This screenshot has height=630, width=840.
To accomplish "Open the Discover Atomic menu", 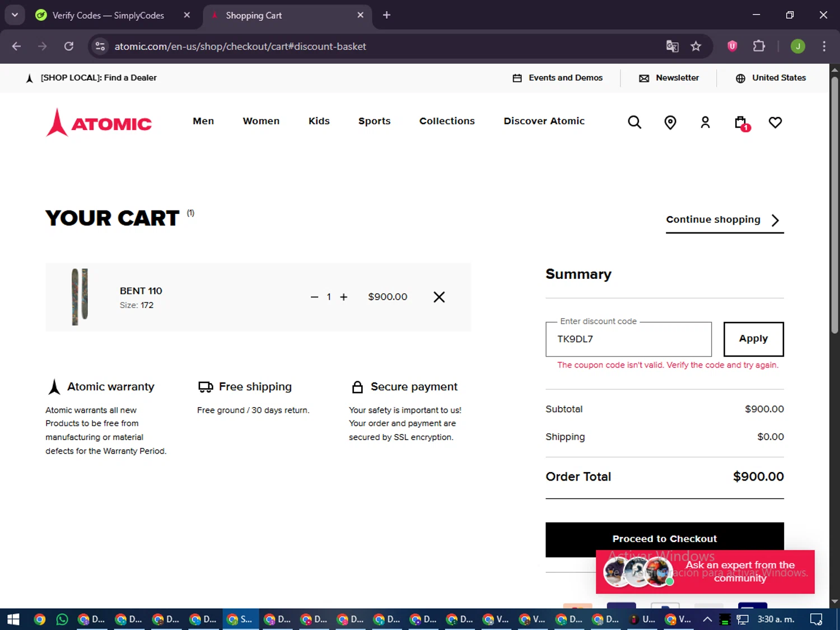I will [544, 121].
